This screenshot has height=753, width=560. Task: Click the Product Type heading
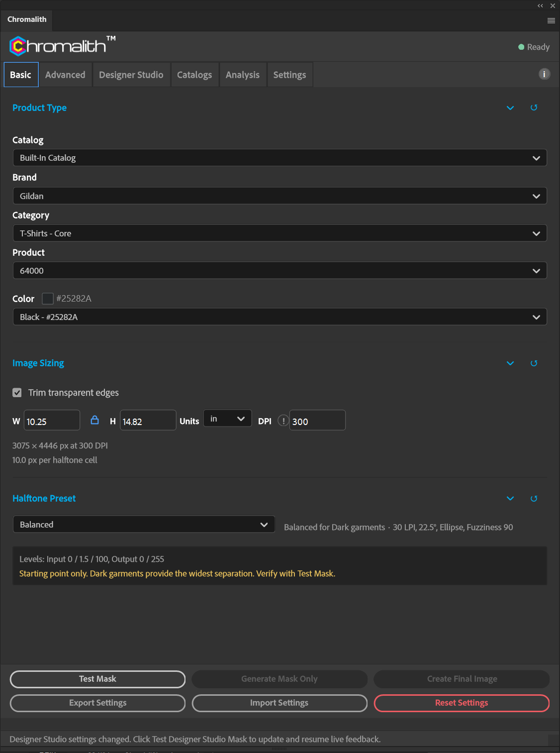[39, 108]
